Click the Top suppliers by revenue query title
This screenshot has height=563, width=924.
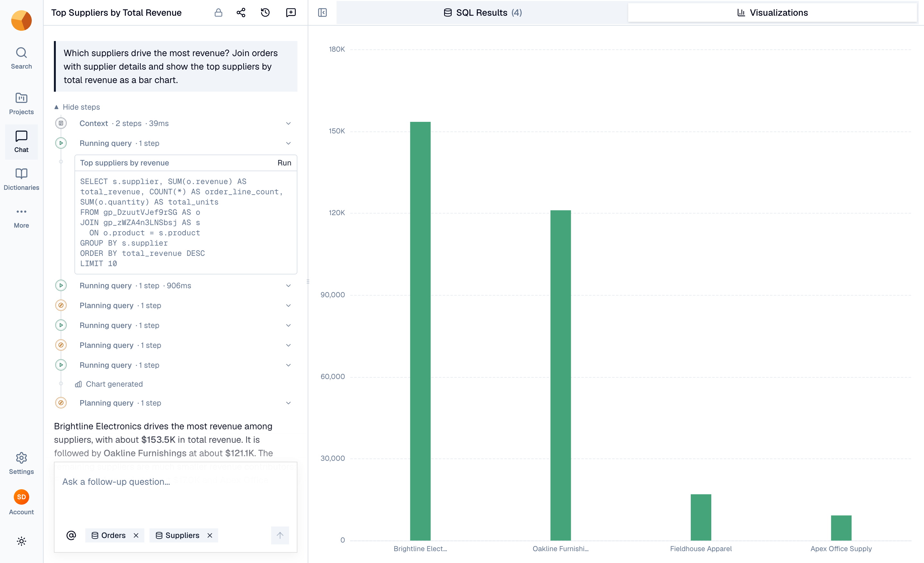tap(124, 163)
